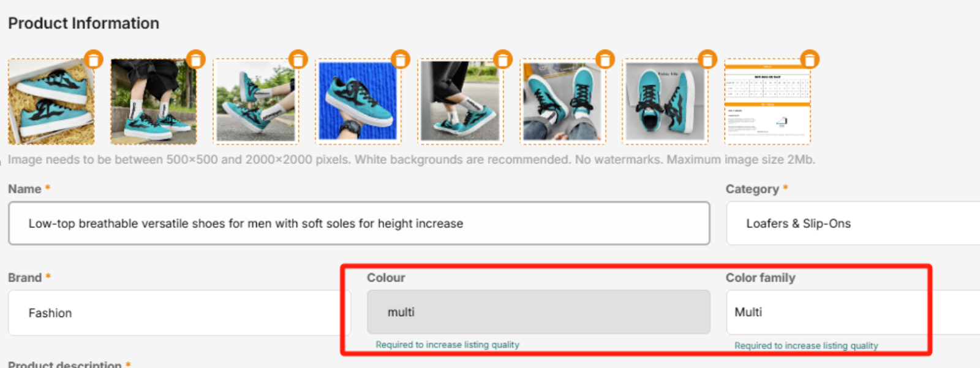Open the blue-background shoe thumbnail
Image resolution: width=980 pixels, height=368 pixels.
358,102
